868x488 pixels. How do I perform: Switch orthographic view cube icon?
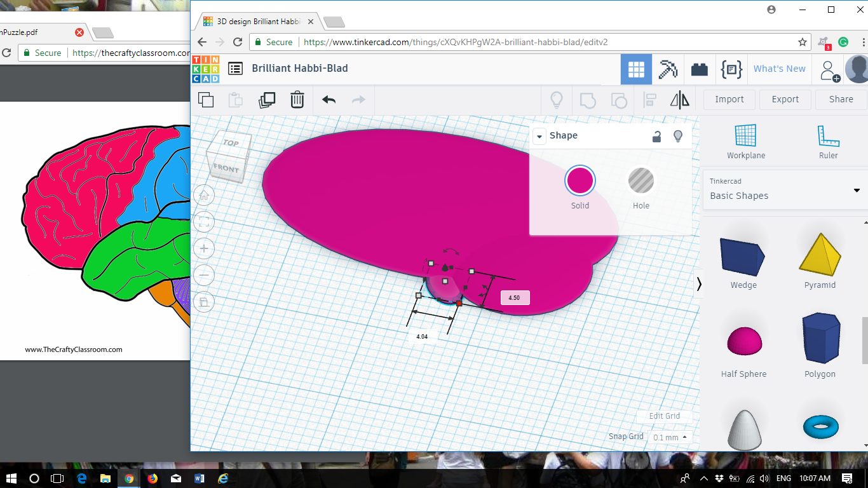(204, 302)
